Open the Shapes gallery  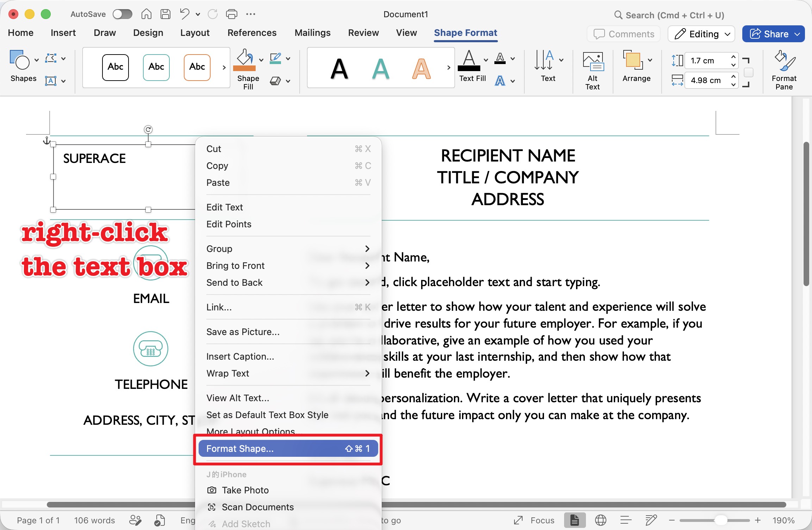click(23, 66)
